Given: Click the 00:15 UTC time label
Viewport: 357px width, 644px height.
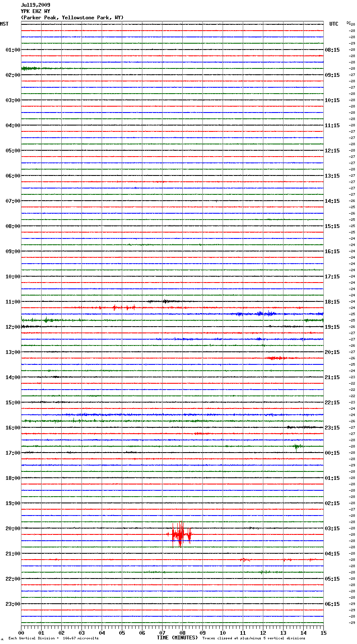Looking at the screenshot, I should [332, 453].
